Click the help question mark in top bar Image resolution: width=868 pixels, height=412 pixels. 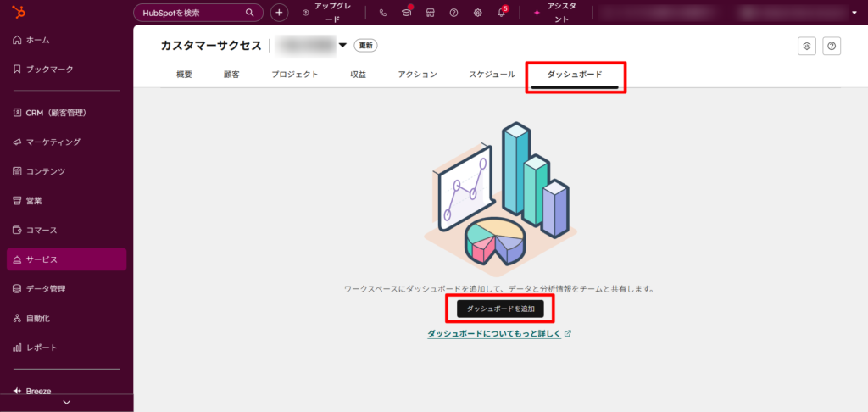[x=454, y=13]
